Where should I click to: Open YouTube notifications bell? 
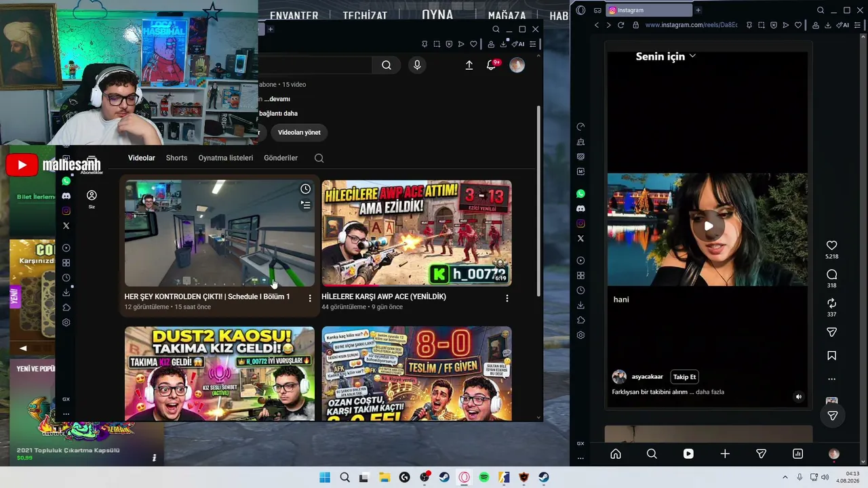492,65
